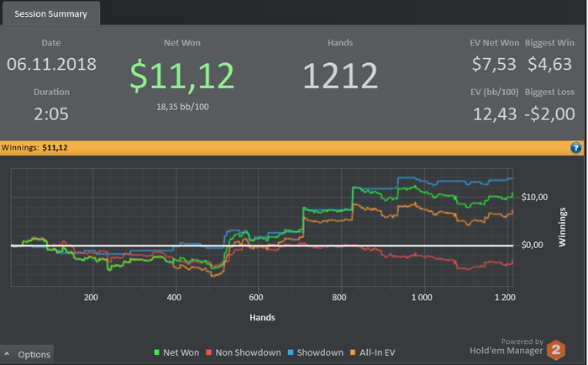The image size is (588, 365).
Task: Select the date value 06.11.2018
Action: coord(52,64)
